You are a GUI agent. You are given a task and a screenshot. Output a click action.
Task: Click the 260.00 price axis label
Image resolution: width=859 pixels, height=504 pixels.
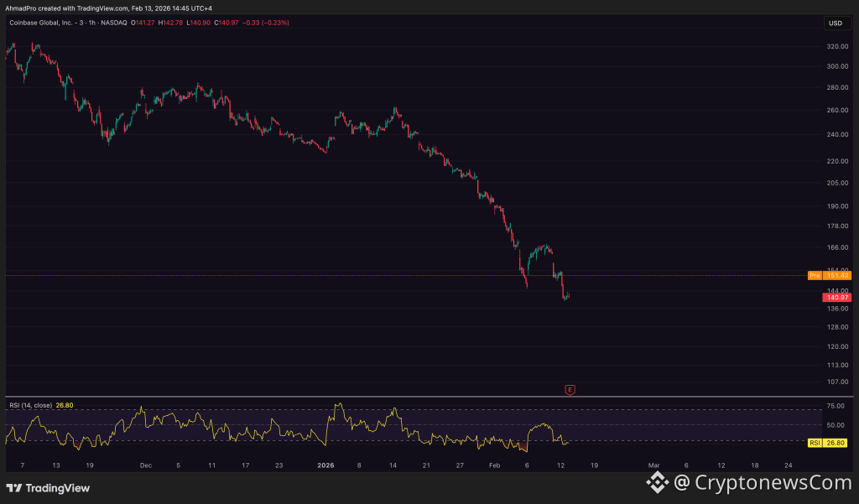click(x=837, y=110)
